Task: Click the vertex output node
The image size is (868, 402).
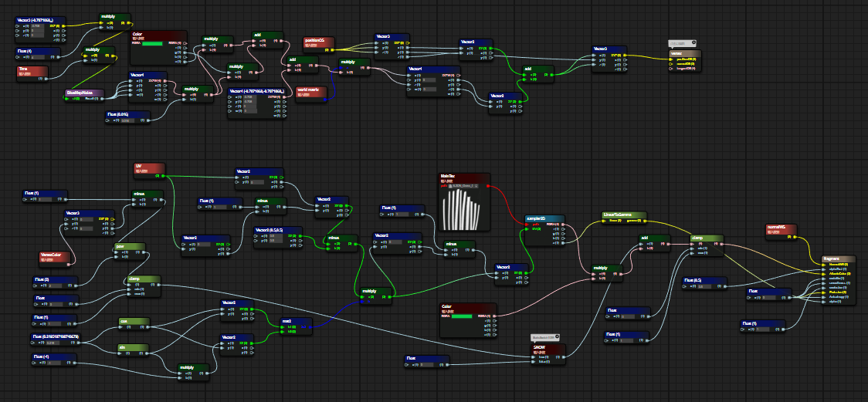Action: [x=682, y=54]
